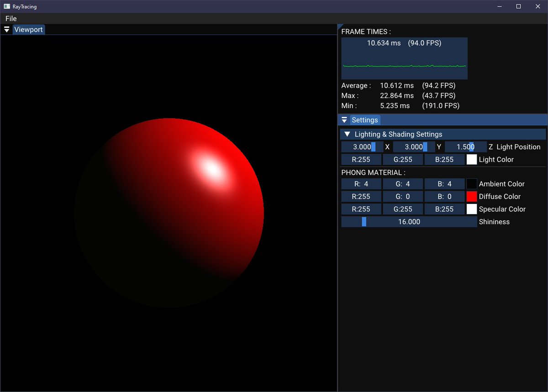Click the collapse triangle at frame times panel corner
The height and width of the screenshot is (392, 548).
[x=339, y=26]
